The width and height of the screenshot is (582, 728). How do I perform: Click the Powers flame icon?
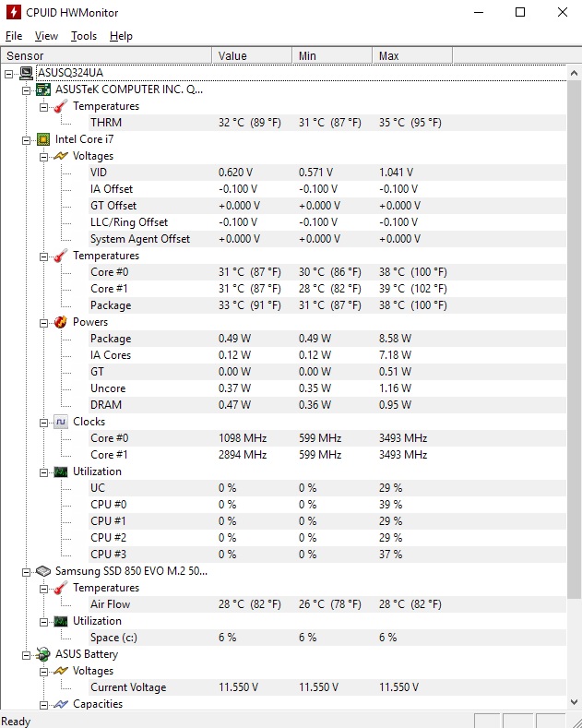61,322
